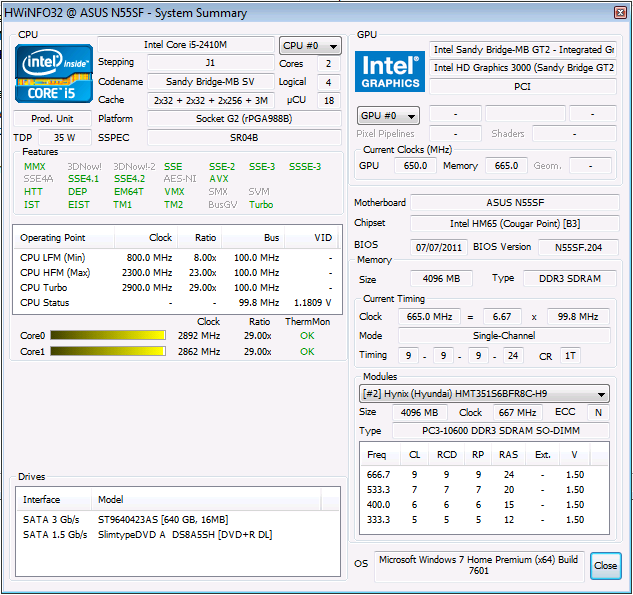Viewport: 633px width, 595px height.
Task: Select the CPU HFM (Max) row
Action: [x=176, y=272]
